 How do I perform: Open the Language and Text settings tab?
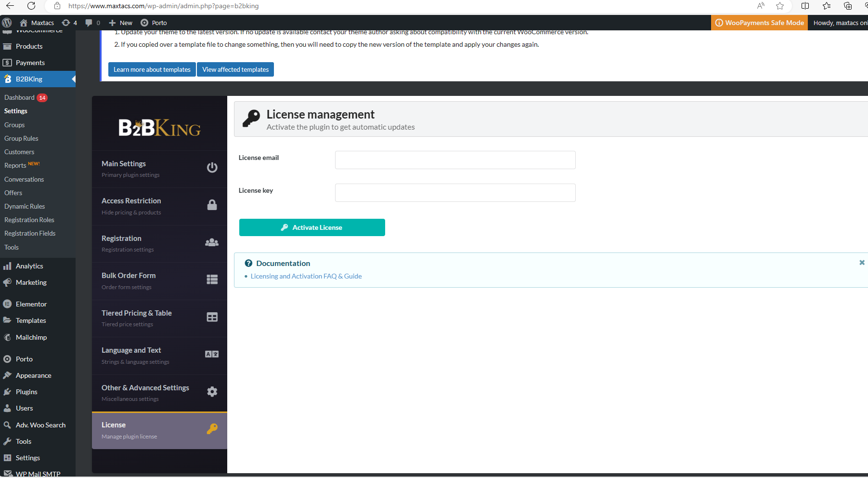(159, 356)
